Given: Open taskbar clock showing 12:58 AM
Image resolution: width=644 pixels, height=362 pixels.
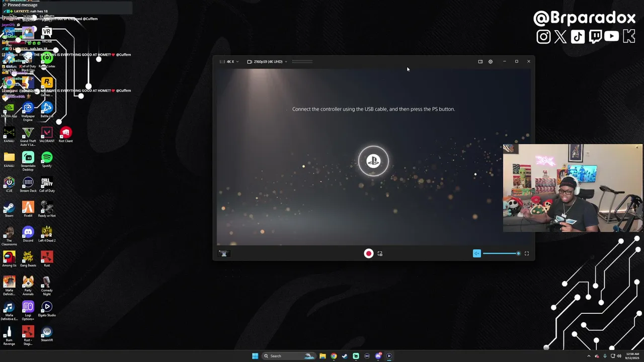Looking at the screenshot, I should tap(632, 356).
